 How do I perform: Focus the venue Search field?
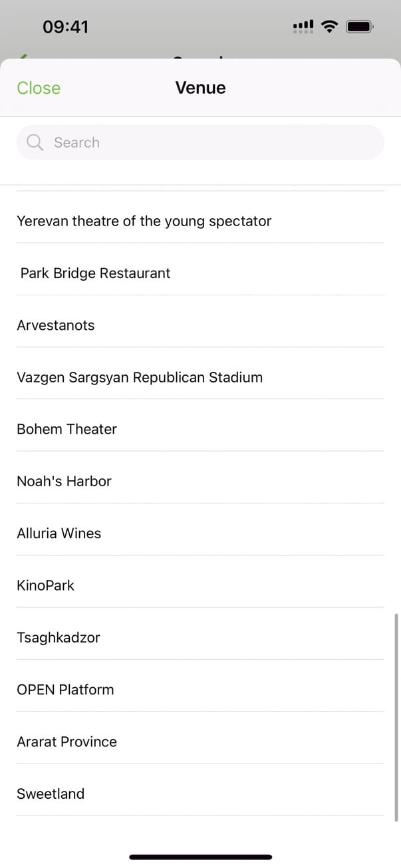coord(200,142)
